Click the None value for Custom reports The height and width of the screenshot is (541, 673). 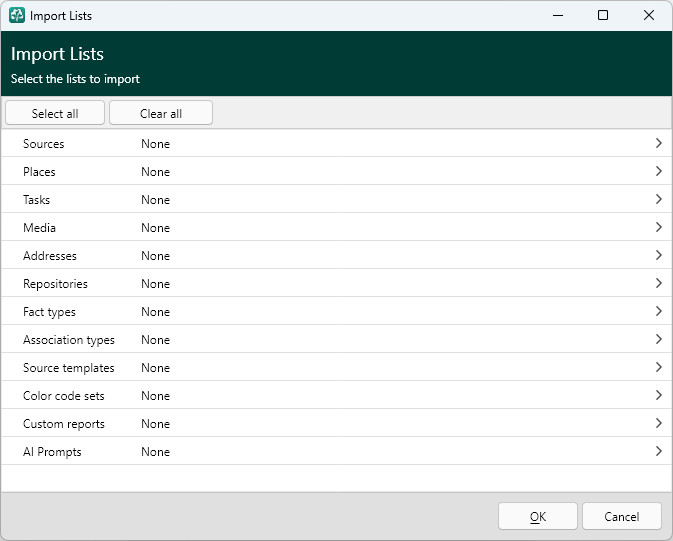click(x=155, y=424)
